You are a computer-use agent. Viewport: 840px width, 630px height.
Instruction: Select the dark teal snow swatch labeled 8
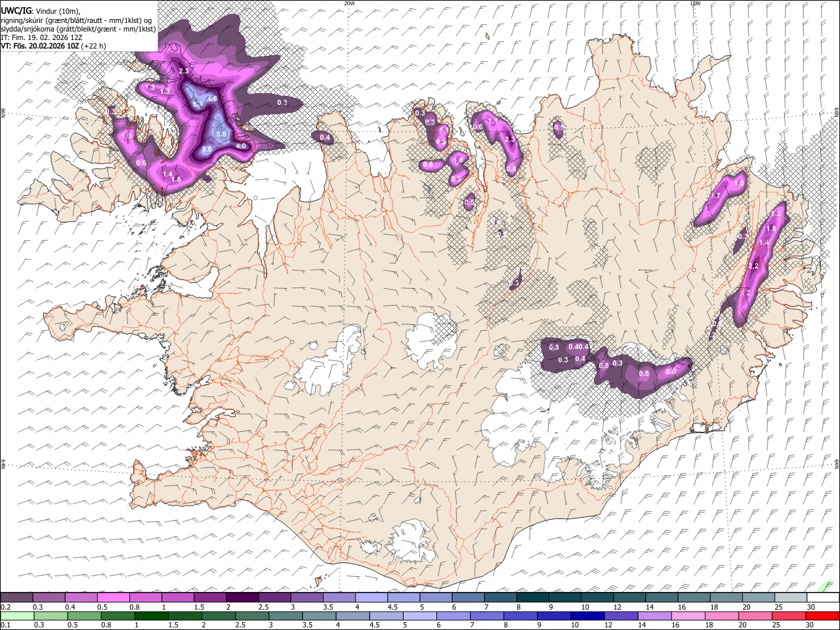[532, 598]
